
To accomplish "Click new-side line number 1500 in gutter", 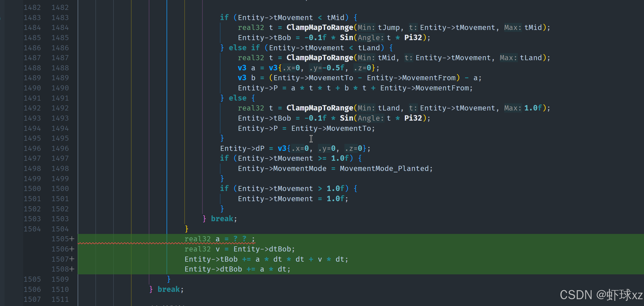I will tap(60, 189).
